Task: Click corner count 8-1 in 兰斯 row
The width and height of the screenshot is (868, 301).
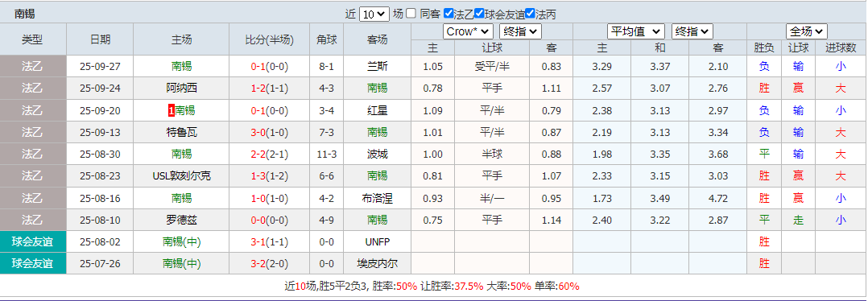Action: tap(327, 67)
